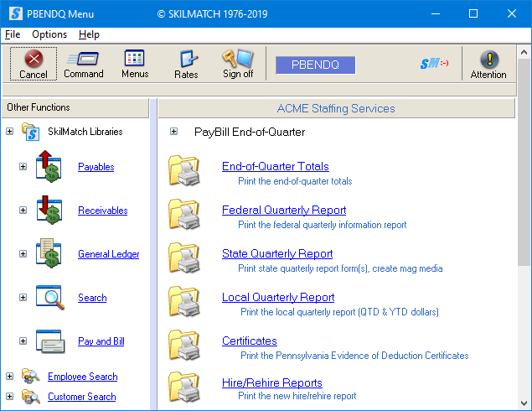Click 'Print the new hire/rehire report' text
Screen dimensions: 532x411
(297, 396)
